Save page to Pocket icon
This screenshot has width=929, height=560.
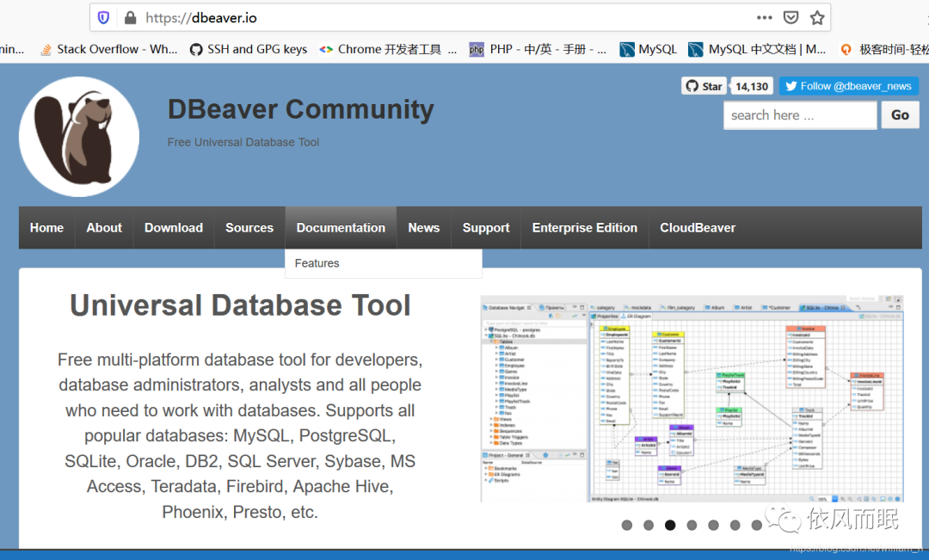point(791,18)
